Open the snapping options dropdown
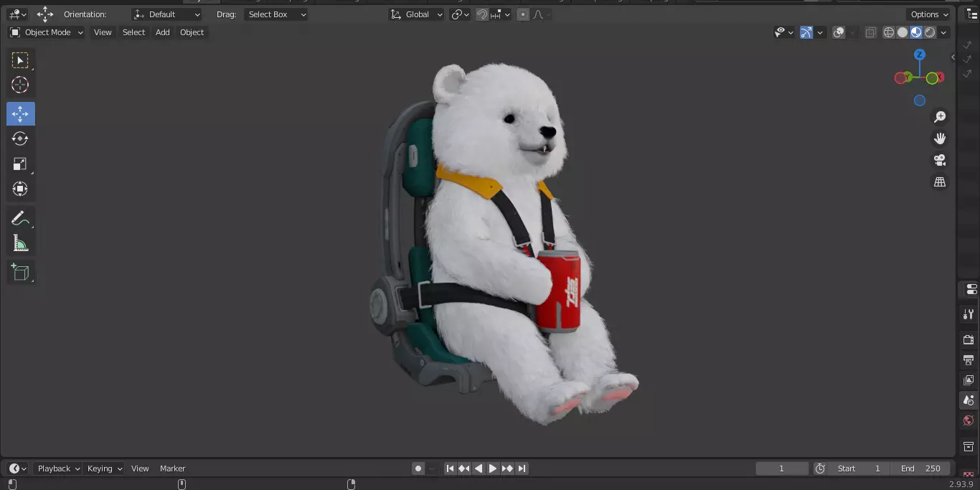 501,14
